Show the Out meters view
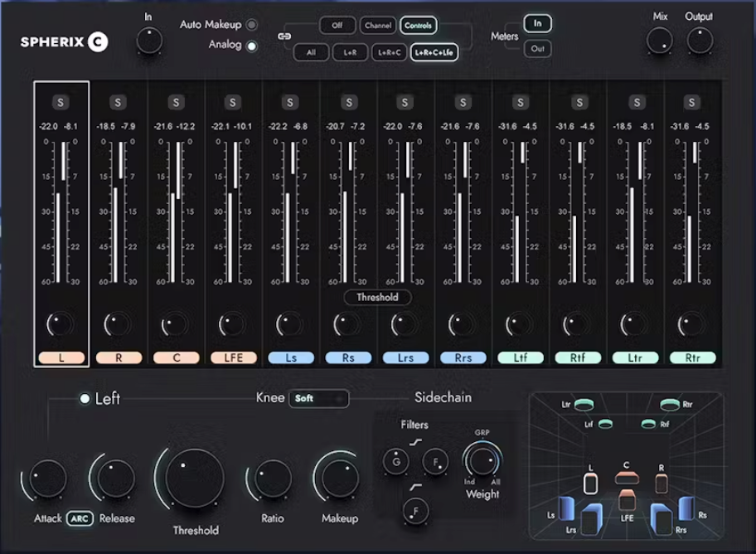 [536, 50]
